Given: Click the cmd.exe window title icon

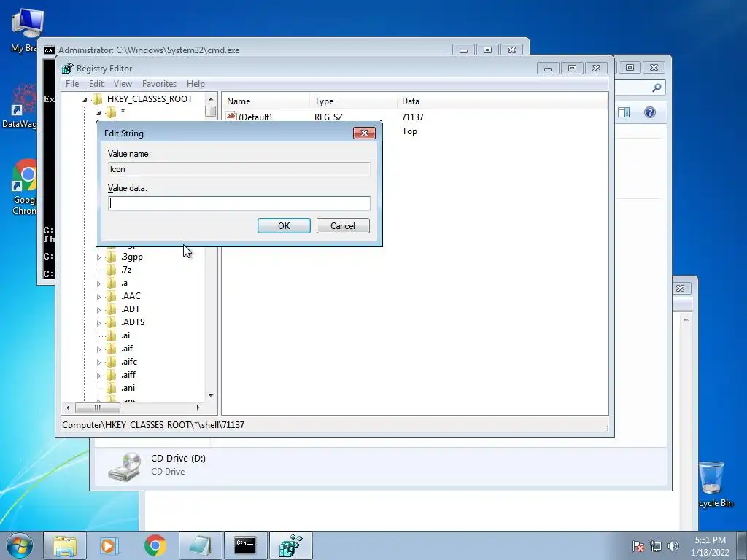Looking at the screenshot, I should [x=49, y=50].
